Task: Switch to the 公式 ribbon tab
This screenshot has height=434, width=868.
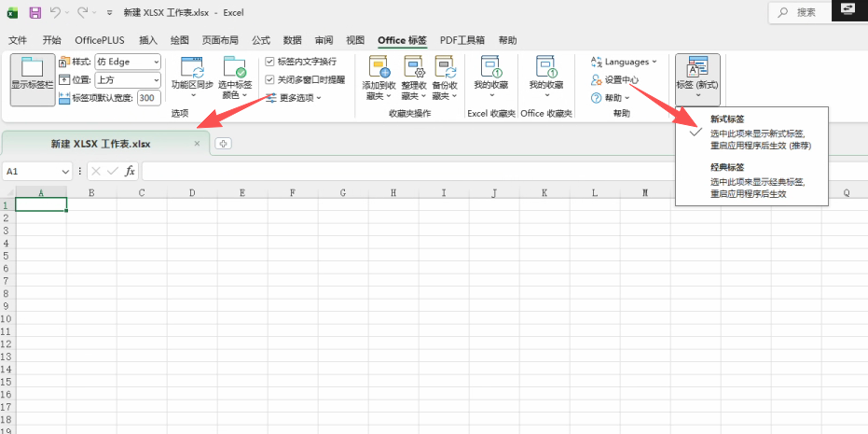Action: (261, 40)
